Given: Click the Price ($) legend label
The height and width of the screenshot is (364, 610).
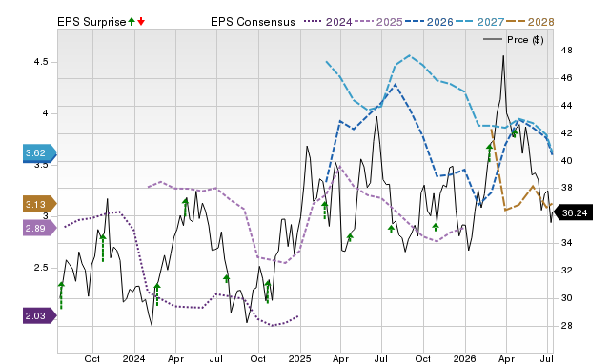Looking at the screenshot, I should [525, 40].
